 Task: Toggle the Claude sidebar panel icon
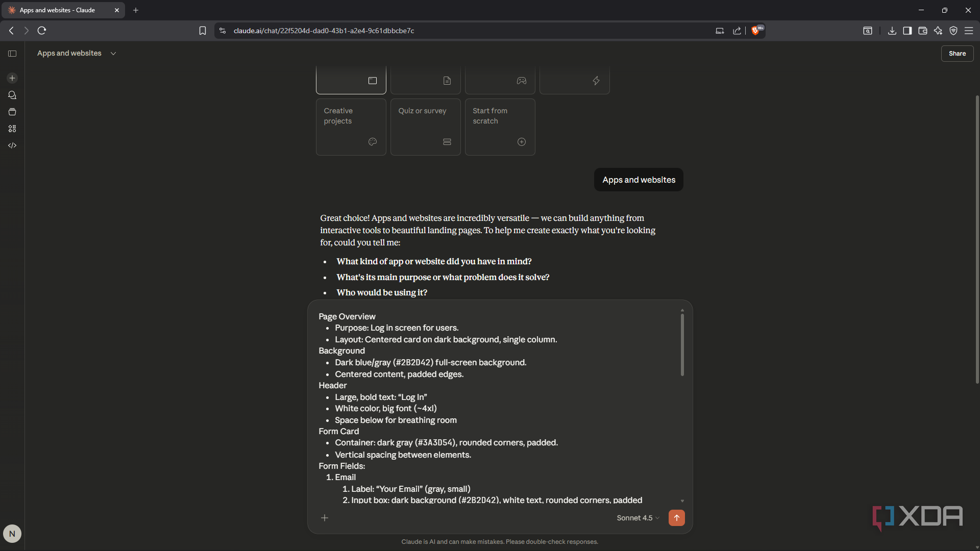coord(12,54)
